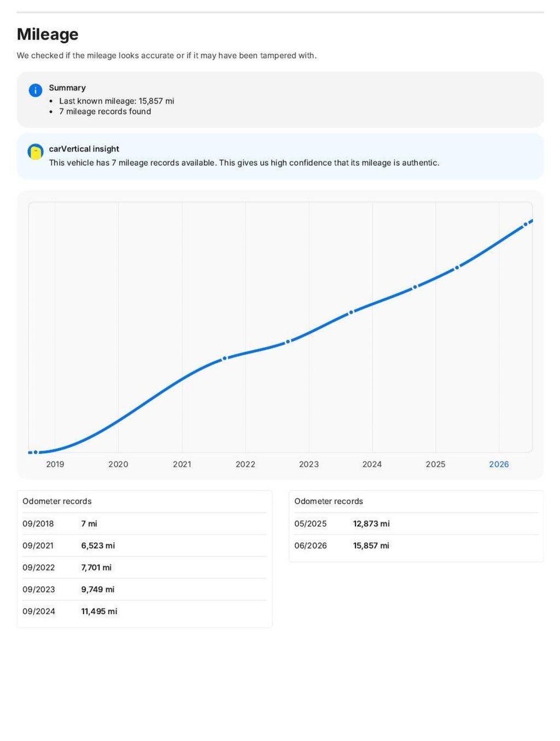Select the 06/2026 15,857 mi odometer row
This screenshot has height=741, width=560.
point(416,546)
